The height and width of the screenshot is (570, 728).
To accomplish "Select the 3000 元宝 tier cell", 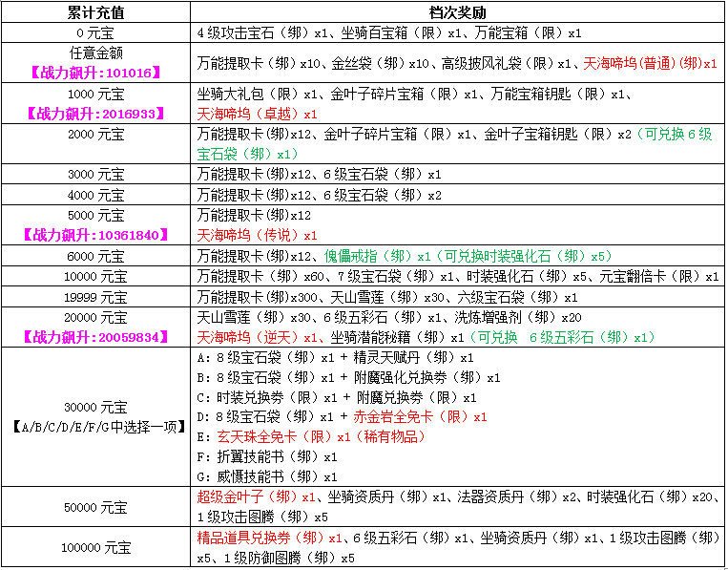I will [x=94, y=175].
